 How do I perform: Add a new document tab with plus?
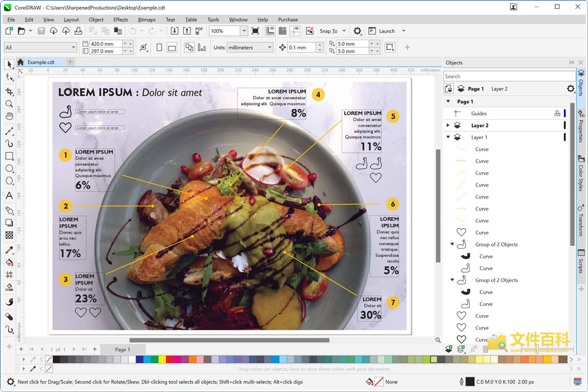(x=70, y=62)
